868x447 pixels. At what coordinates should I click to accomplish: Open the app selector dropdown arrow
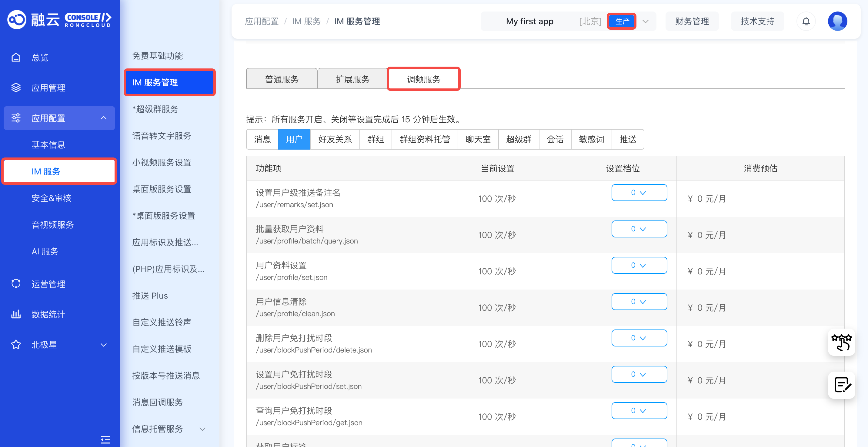pyautogui.click(x=645, y=22)
